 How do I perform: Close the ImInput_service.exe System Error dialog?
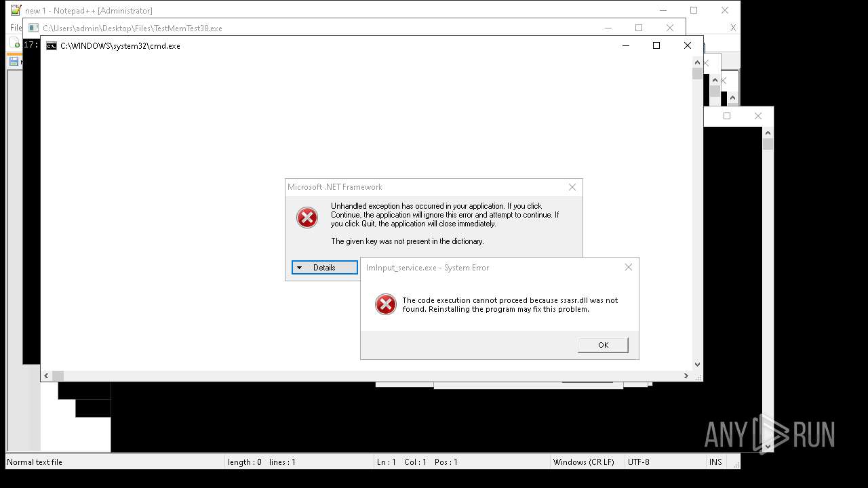628,267
